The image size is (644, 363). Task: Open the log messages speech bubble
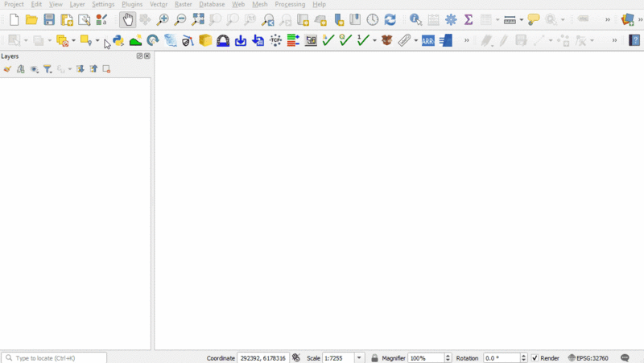(625, 358)
